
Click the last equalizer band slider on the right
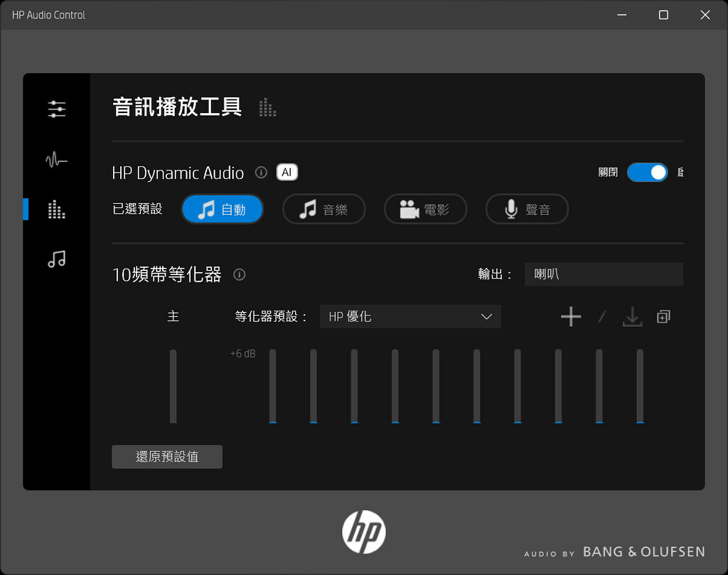point(640,386)
